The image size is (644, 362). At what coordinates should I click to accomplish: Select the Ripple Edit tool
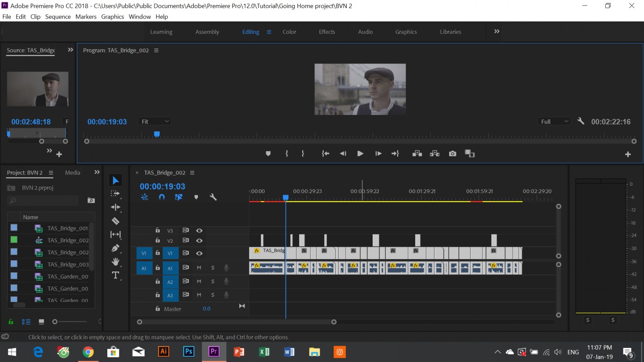point(115,207)
